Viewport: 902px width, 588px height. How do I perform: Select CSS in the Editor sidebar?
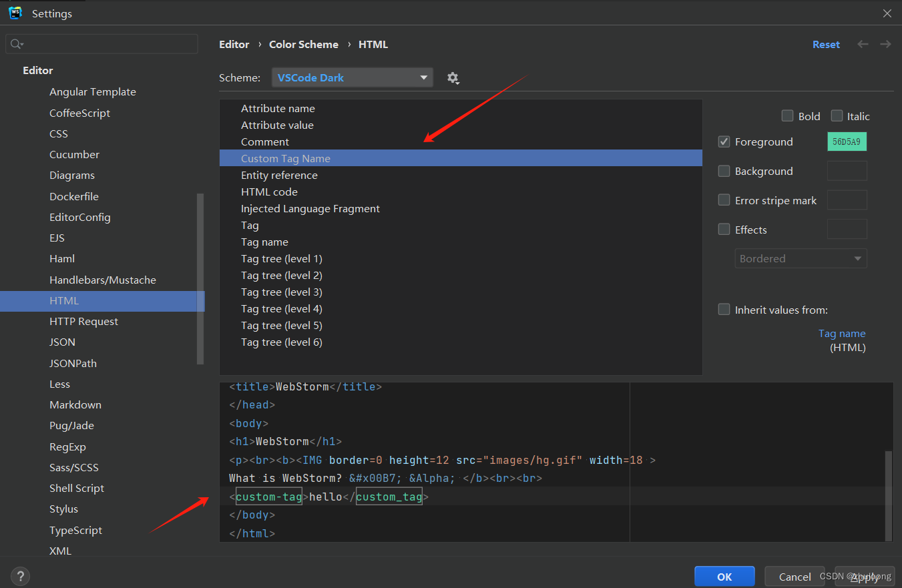click(58, 133)
